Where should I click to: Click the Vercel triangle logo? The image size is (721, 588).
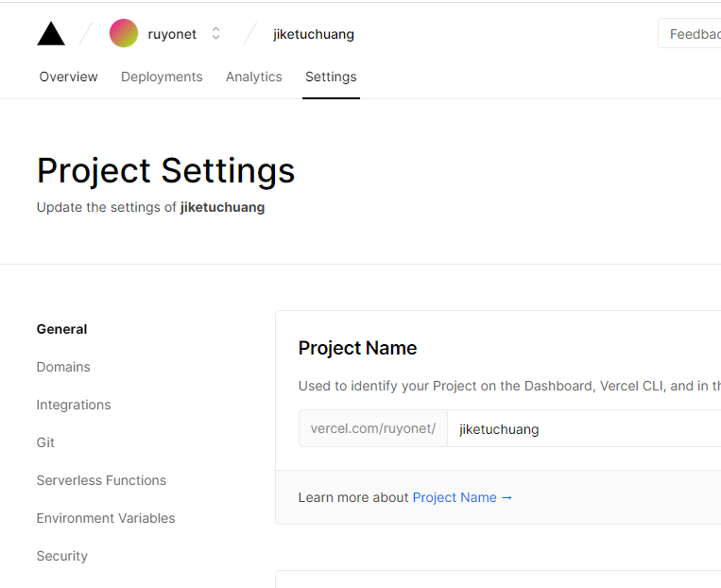51,34
